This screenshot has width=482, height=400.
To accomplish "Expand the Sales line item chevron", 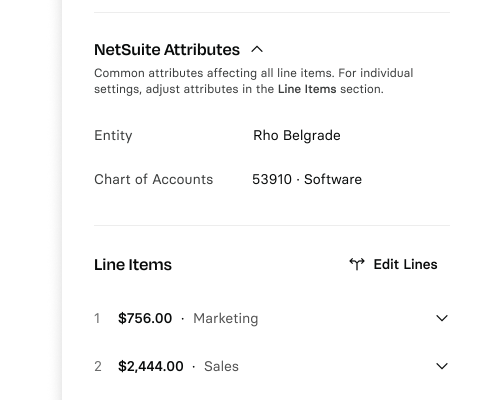I will (442, 366).
